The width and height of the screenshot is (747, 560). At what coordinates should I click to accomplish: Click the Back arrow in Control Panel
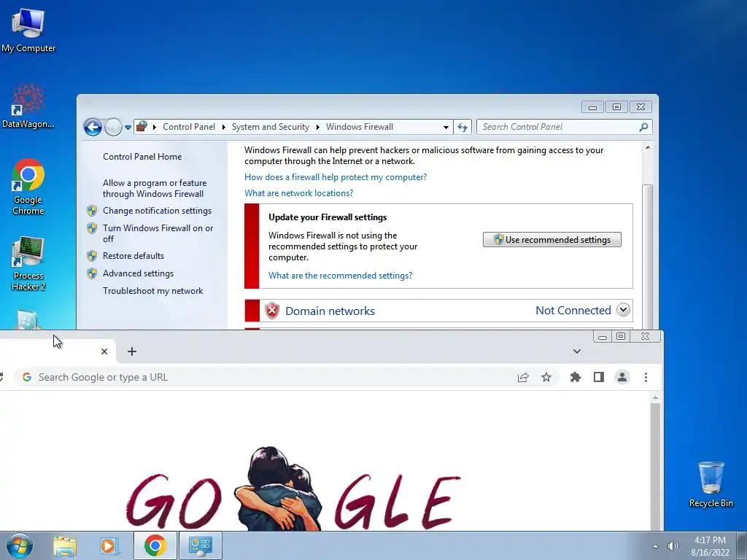pos(93,127)
